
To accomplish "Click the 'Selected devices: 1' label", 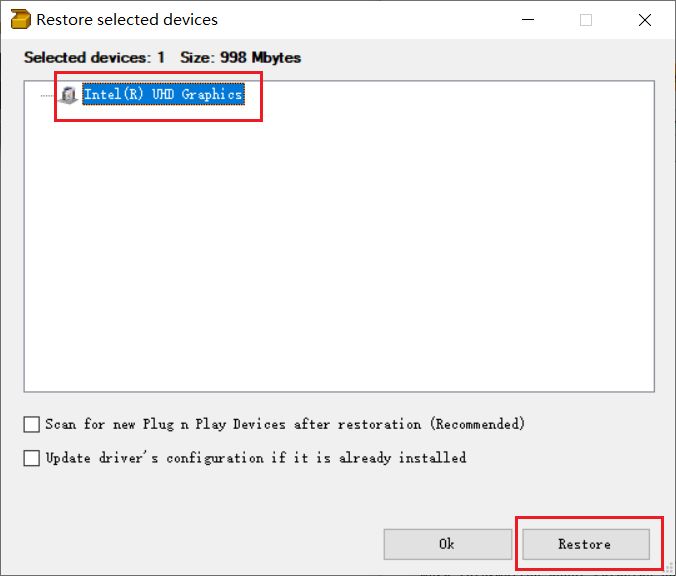I will (94, 58).
